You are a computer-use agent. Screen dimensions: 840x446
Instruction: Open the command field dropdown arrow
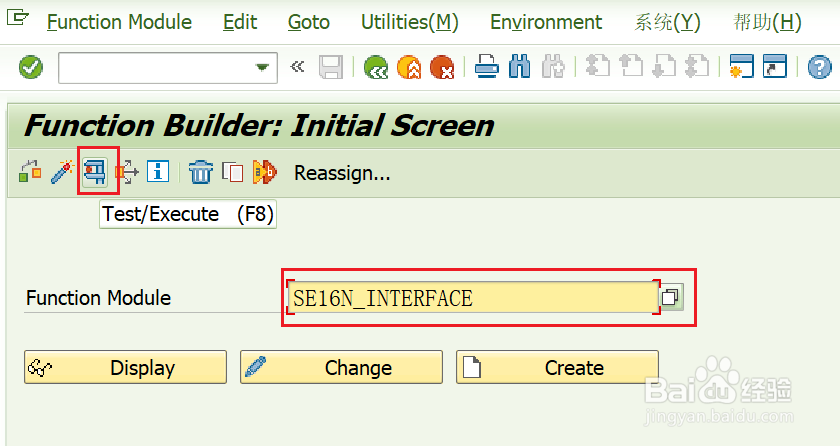263,67
